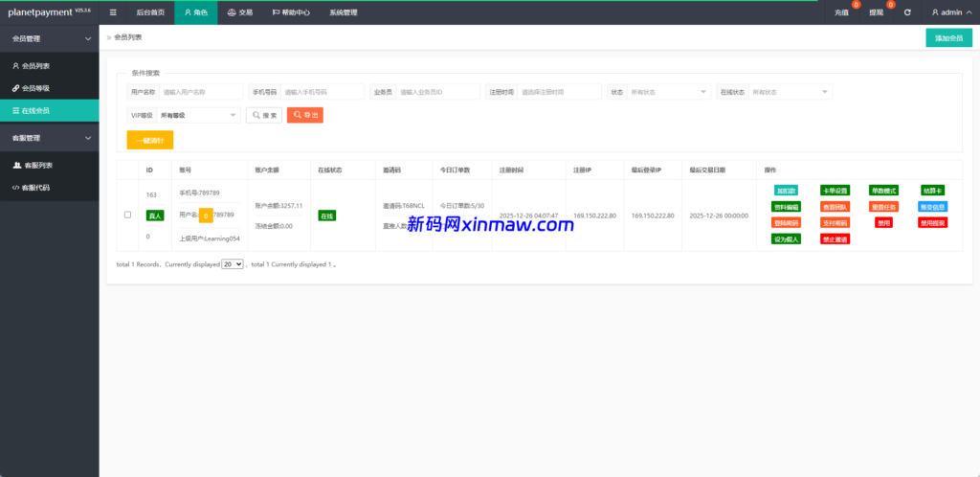The image size is (980, 477).
Task: Click the 支付密码 reset button
Action: pyautogui.click(x=835, y=222)
